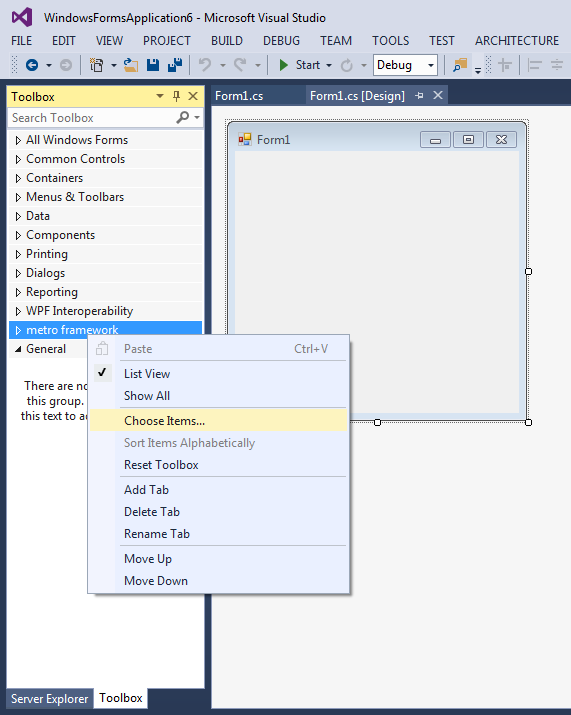Expand the Reporting group
This screenshot has width=571, height=715.
(x=18, y=292)
